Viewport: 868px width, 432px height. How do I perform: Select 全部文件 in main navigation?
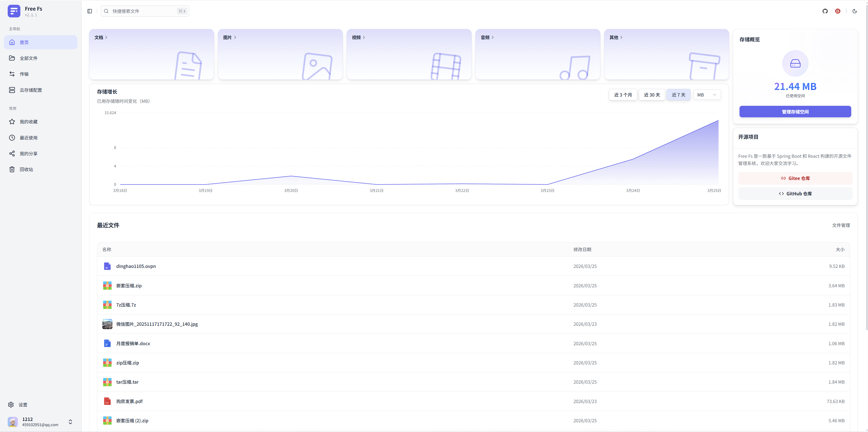[28, 58]
